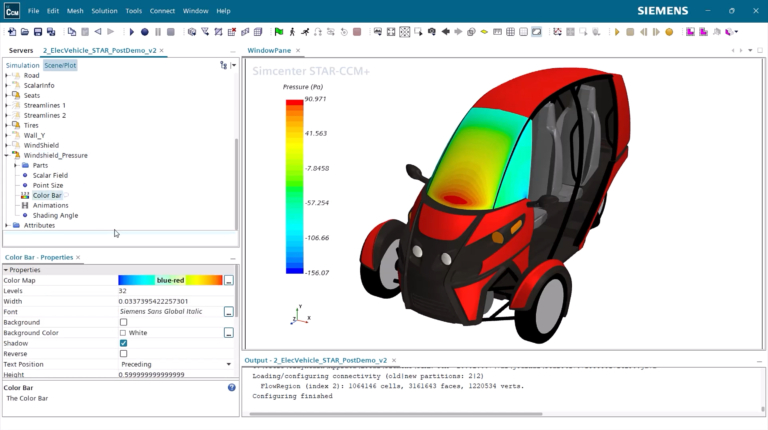768x430 pixels.
Task: Click the generate volume mesh grid-cube icon
Action: [258, 32]
